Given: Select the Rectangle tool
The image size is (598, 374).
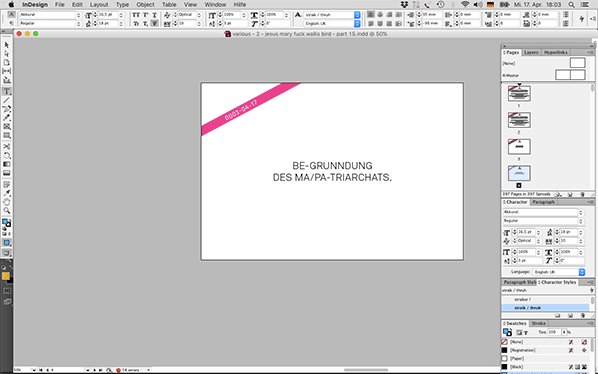Looking at the screenshot, I should (x=6, y=135).
